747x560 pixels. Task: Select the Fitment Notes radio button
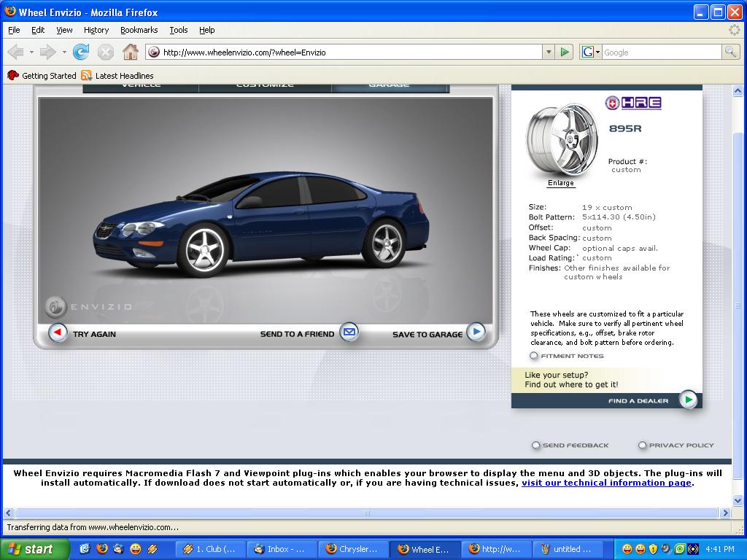pos(533,356)
